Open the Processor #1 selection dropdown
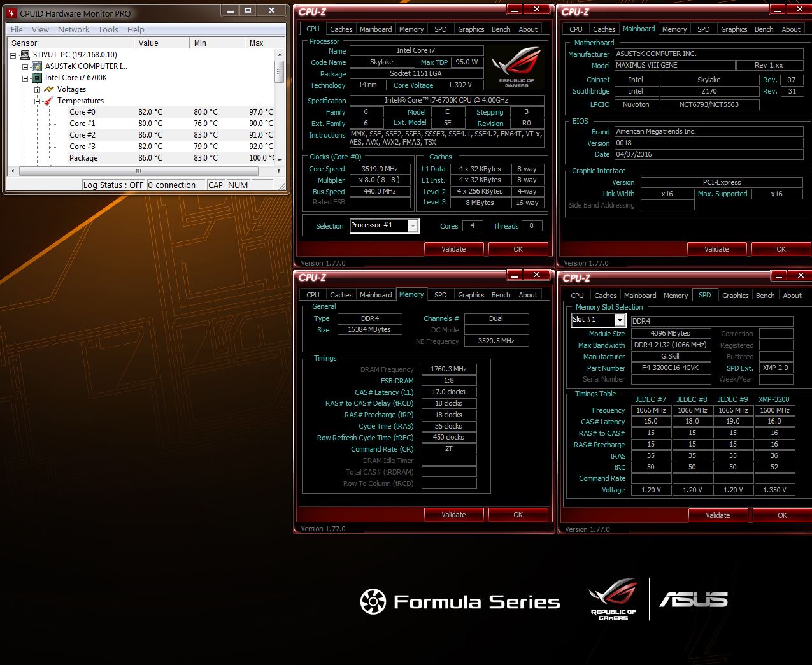The width and height of the screenshot is (812, 665). coord(413,226)
